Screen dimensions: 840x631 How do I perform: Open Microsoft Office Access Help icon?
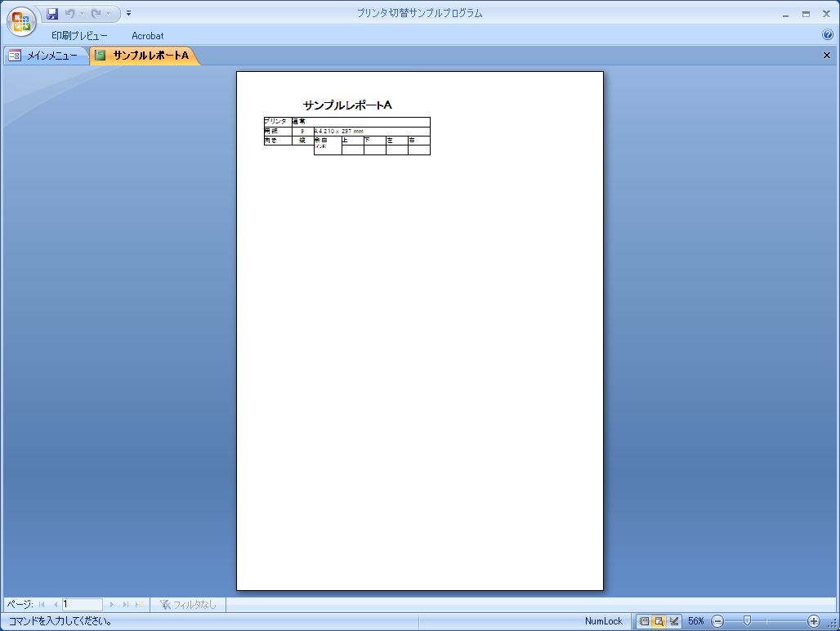pos(827,35)
